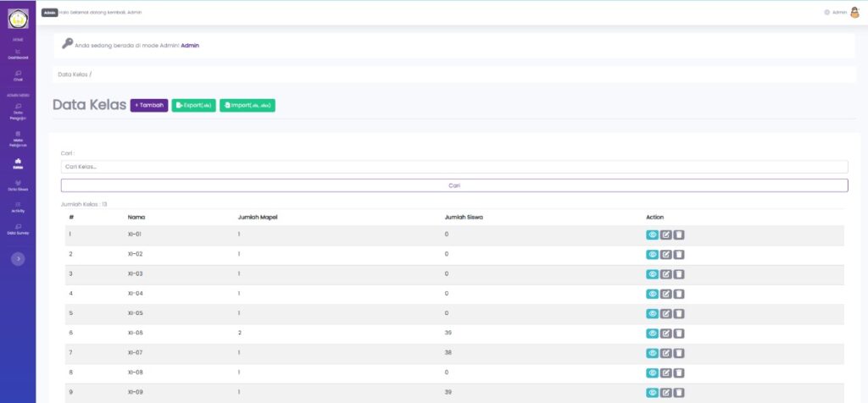Open the view icon for XI-06
Screen dimensions: 868x403
click(653, 334)
